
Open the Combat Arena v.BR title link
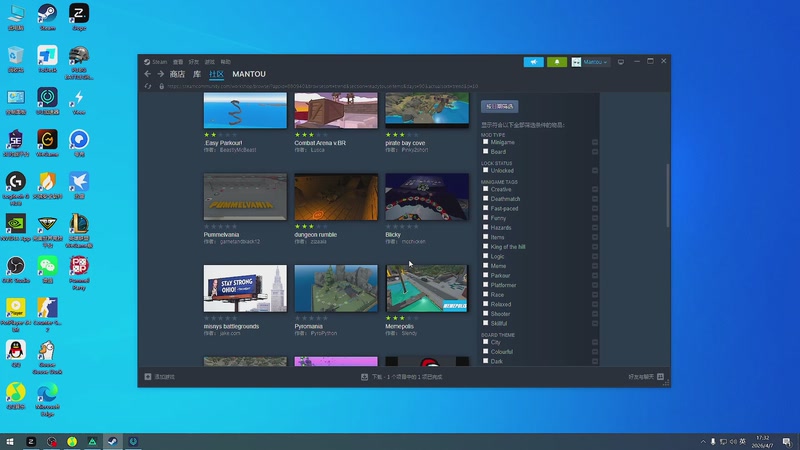tap(320, 143)
